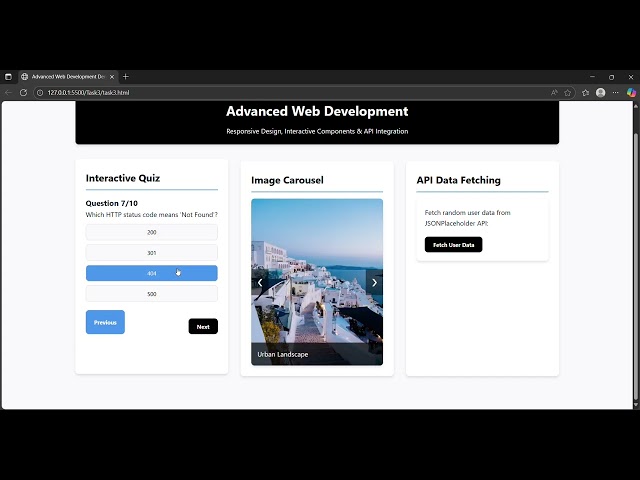The width and height of the screenshot is (640, 480).
Task: Add page to favorites with star icon
Action: [x=567, y=93]
